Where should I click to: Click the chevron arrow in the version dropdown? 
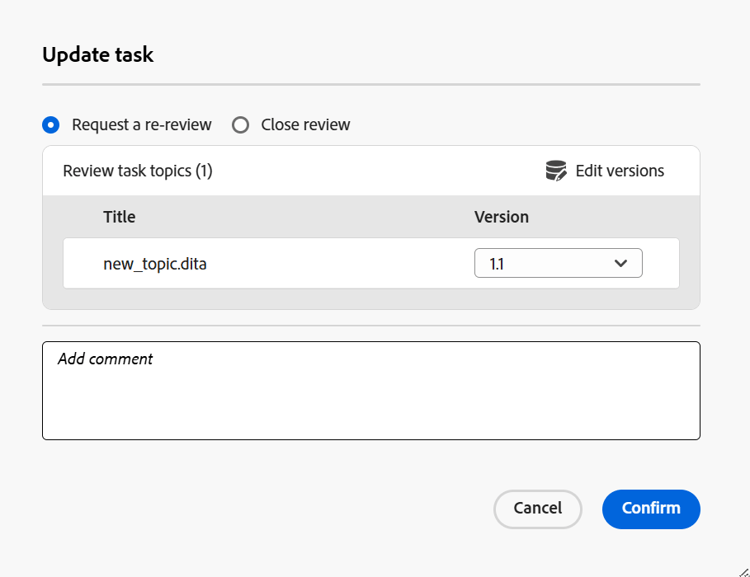pos(621,264)
